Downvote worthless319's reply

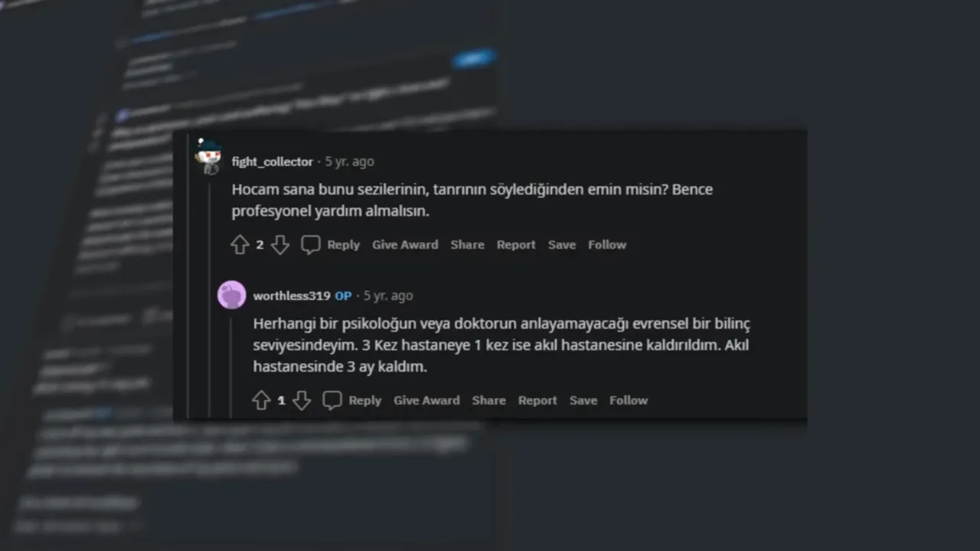(x=302, y=400)
